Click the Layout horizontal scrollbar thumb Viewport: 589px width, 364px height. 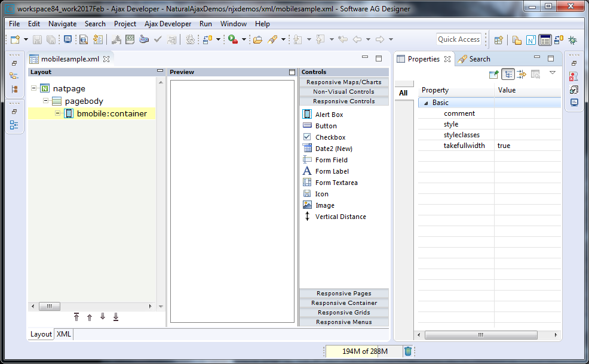click(49, 306)
